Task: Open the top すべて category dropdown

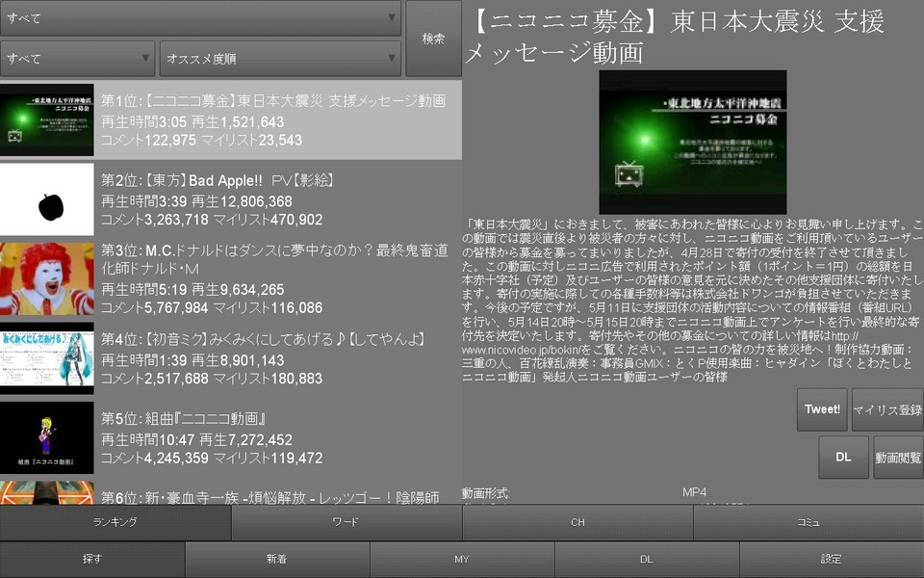Action: (x=200, y=18)
